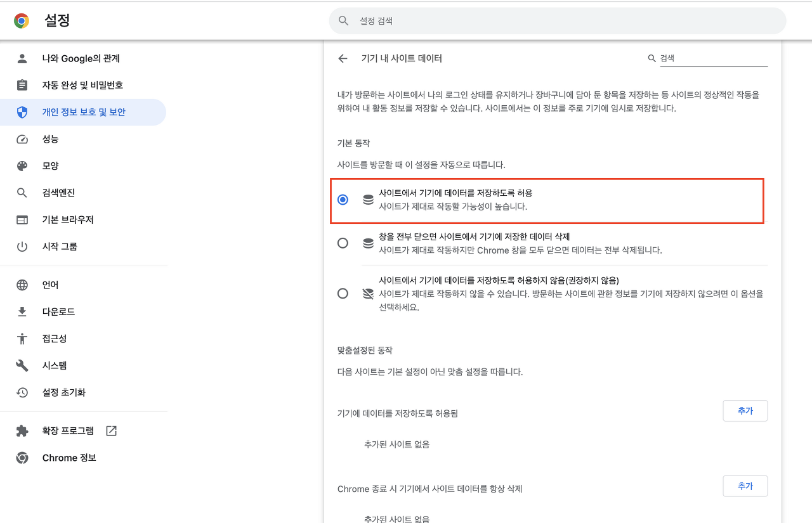Click the 기본 동작 heading
812x523 pixels.
(353, 143)
